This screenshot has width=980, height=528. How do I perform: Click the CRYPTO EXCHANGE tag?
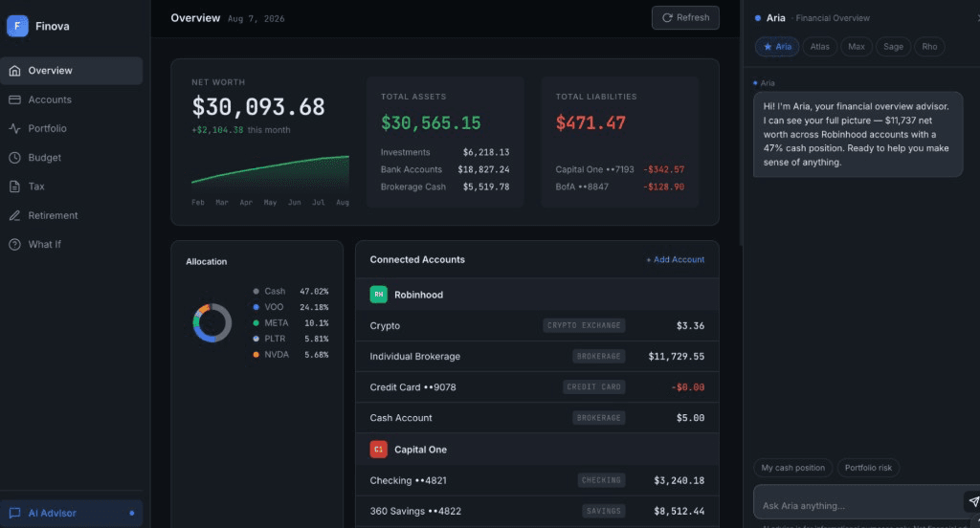(584, 325)
